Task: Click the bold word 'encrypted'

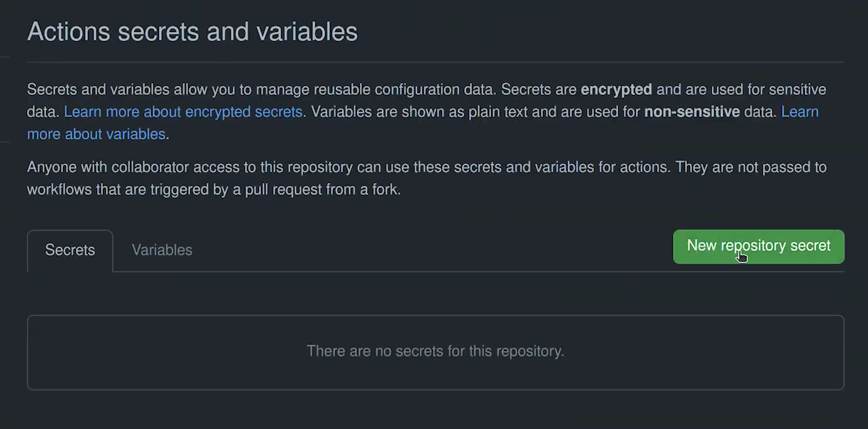Action: coord(616,90)
